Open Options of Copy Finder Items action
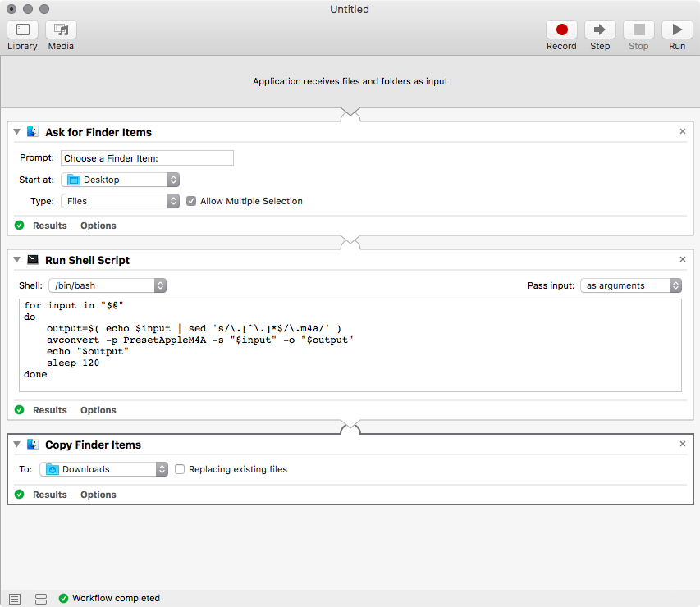The width and height of the screenshot is (700, 607). 98,495
